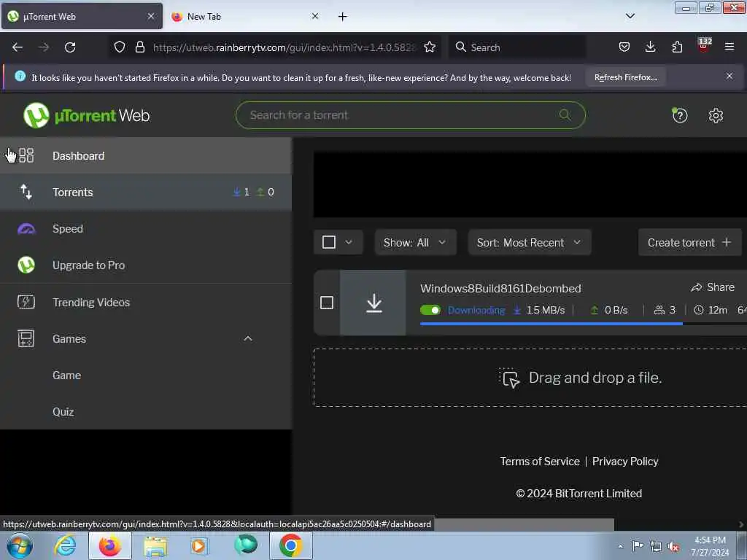This screenshot has height=560, width=747.
Task: Collapse the Games section chevron
Action: [248, 338]
